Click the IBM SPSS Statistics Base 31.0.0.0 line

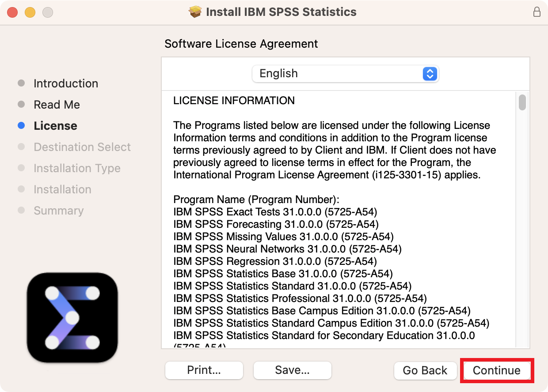[283, 274]
